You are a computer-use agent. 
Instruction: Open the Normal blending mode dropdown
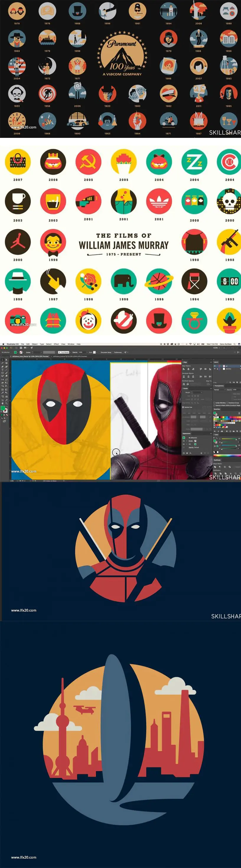(x=220, y=390)
